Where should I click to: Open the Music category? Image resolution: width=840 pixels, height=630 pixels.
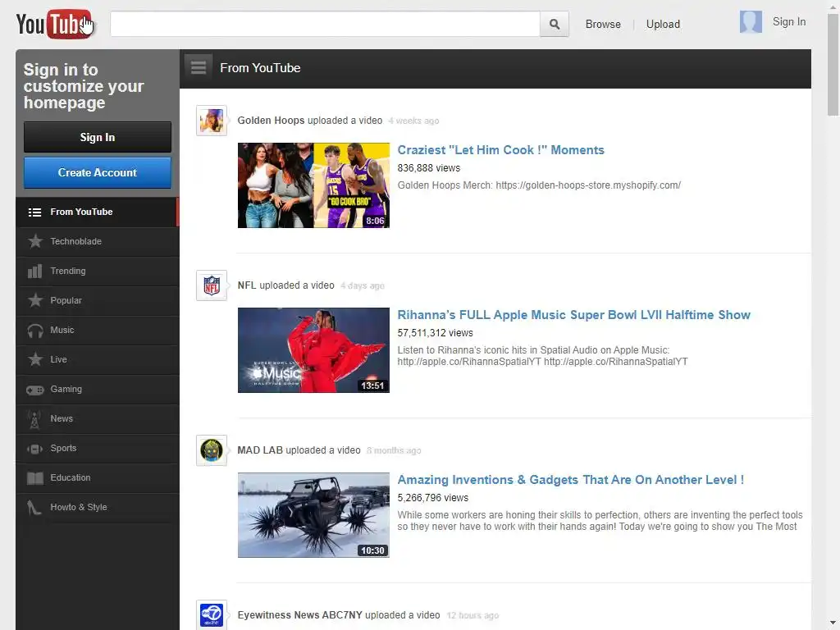pos(98,330)
